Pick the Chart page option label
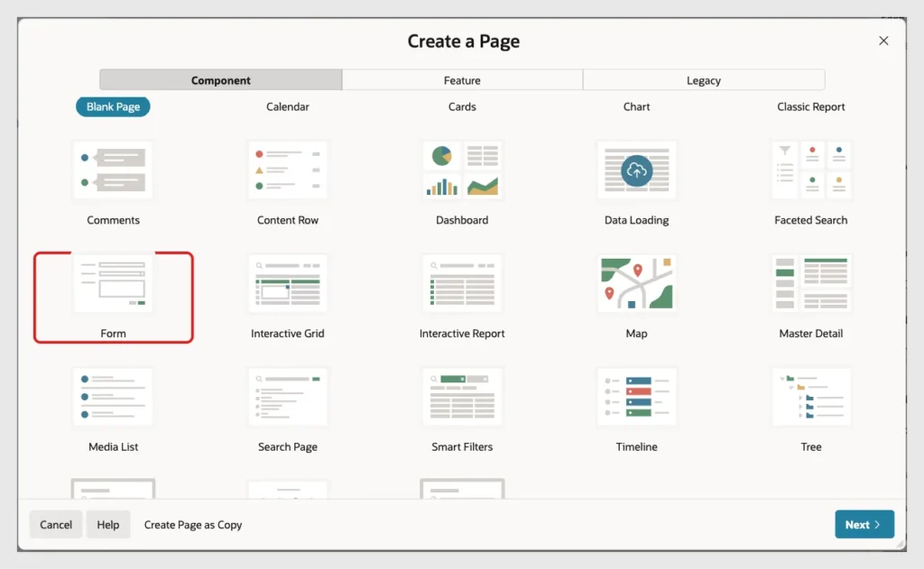The width and height of the screenshot is (924, 569). (636, 106)
